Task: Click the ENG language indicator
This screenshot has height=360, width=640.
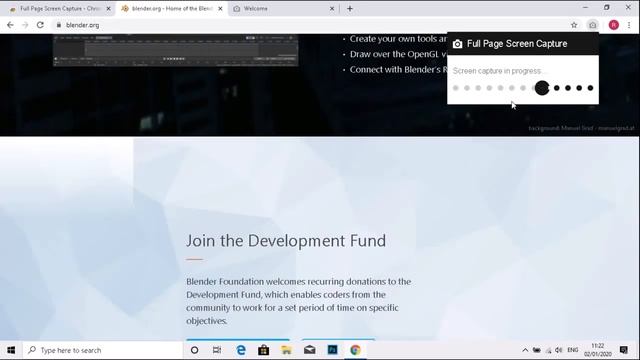Action: click(573, 350)
